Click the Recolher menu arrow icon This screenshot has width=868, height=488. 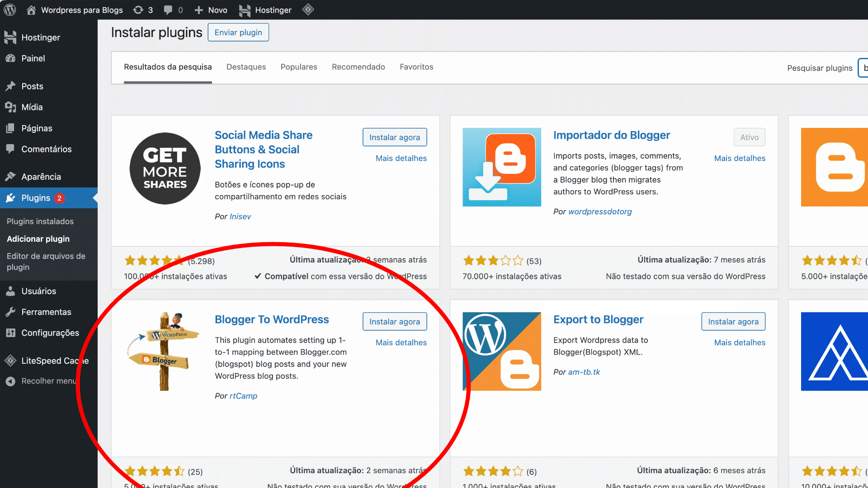click(x=10, y=381)
